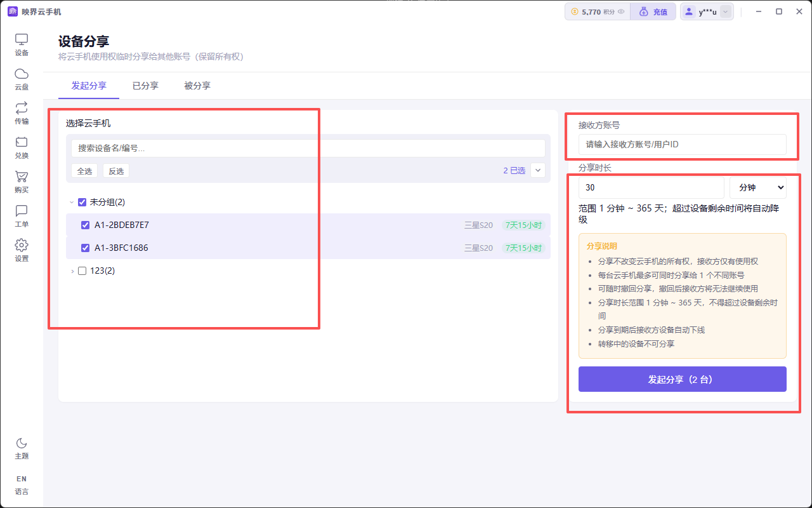
Task: Click the 转移中的设备不可分享 note
Action: coord(636,344)
